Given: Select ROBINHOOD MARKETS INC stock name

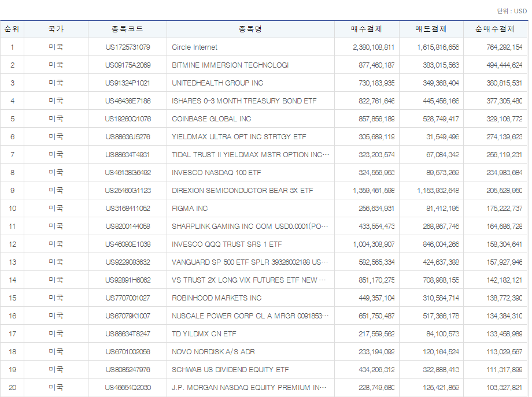Looking at the screenshot, I should click(216, 298).
